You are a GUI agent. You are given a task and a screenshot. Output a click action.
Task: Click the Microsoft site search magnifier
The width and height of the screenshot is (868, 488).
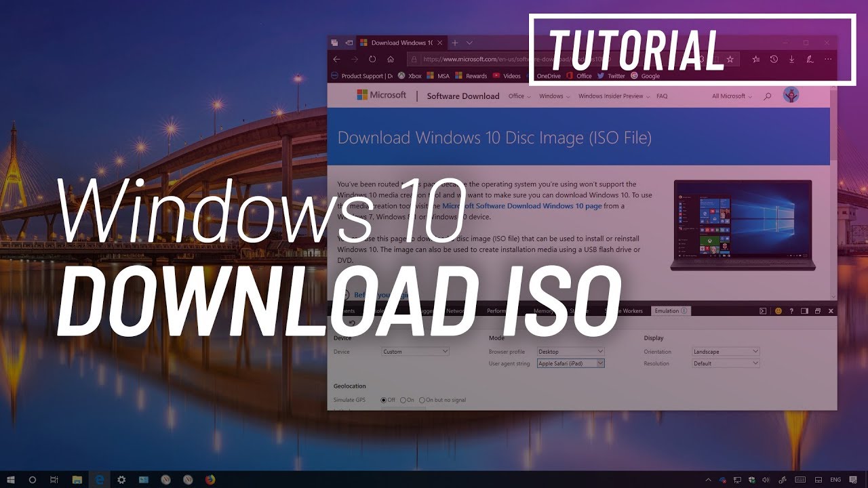click(768, 96)
